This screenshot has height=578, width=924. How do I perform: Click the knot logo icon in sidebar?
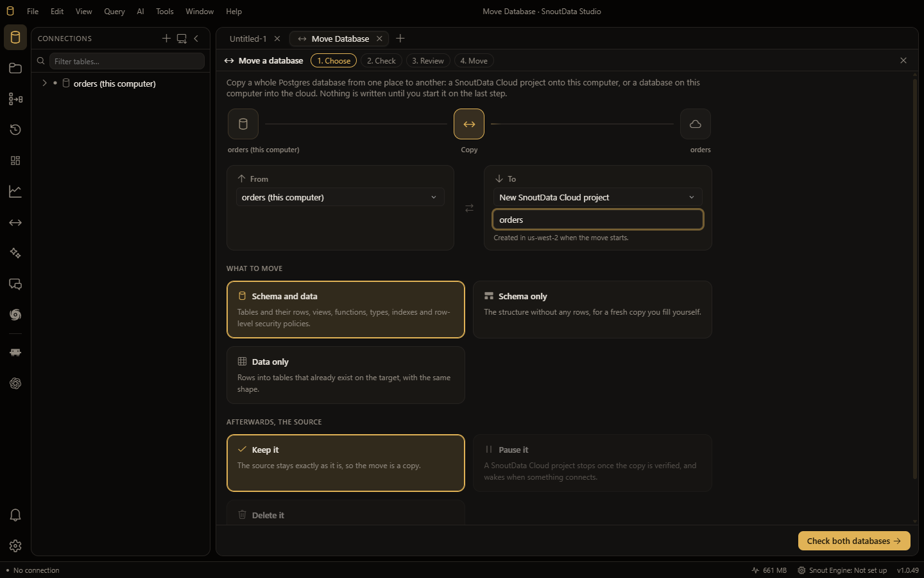pos(15,383)
